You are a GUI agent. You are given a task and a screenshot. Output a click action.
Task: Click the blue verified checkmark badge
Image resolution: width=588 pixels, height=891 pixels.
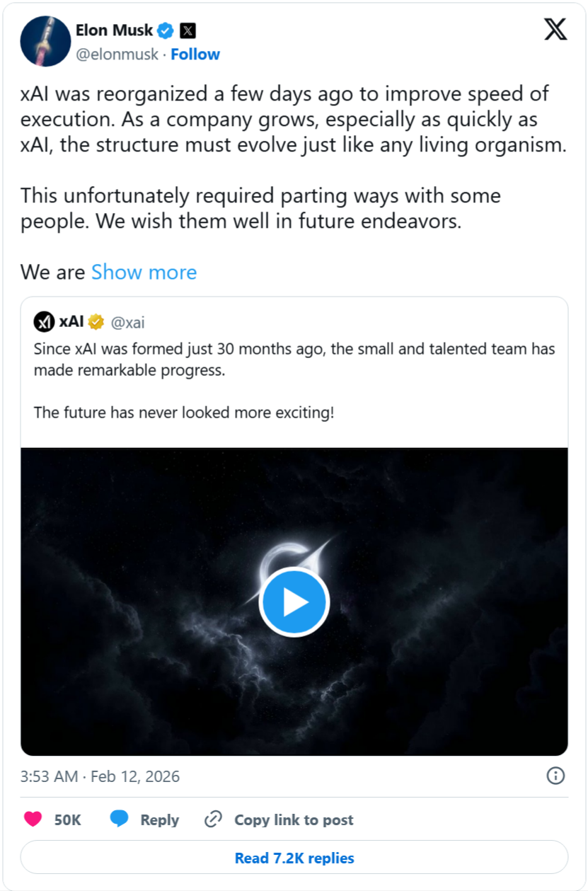[166, 30]
